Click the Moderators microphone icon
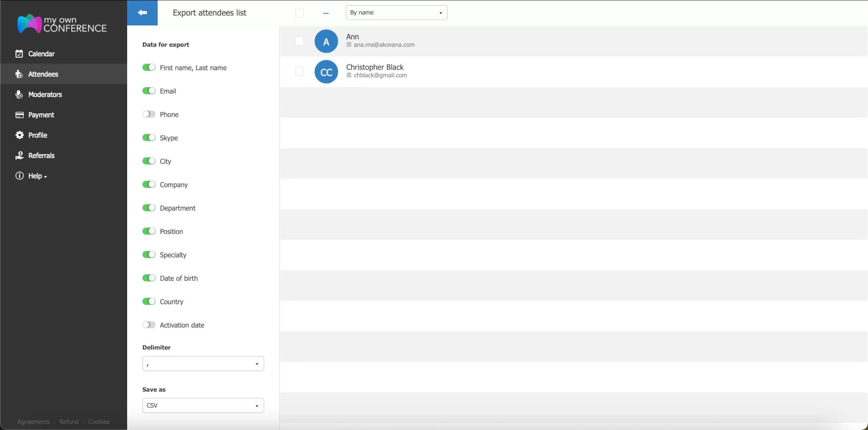Image resolution: width=868 pixels, height=430 pixels. click(x=19, y=95)
